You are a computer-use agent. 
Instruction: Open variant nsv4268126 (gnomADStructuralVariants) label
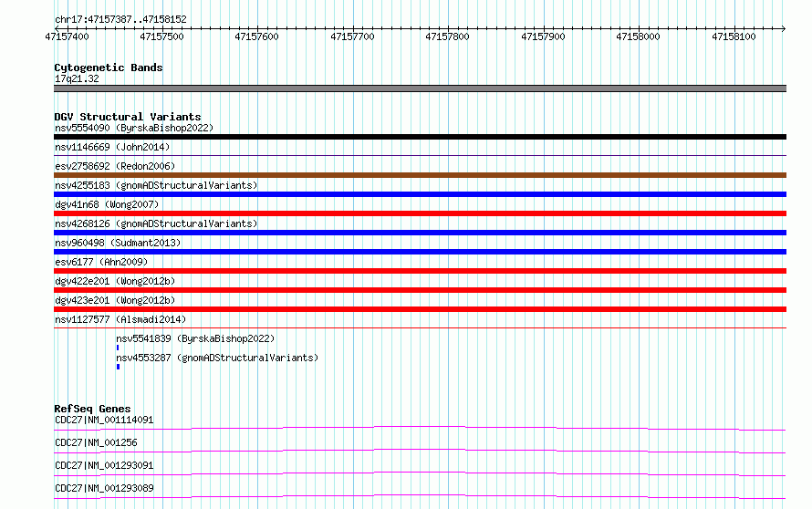156,223
